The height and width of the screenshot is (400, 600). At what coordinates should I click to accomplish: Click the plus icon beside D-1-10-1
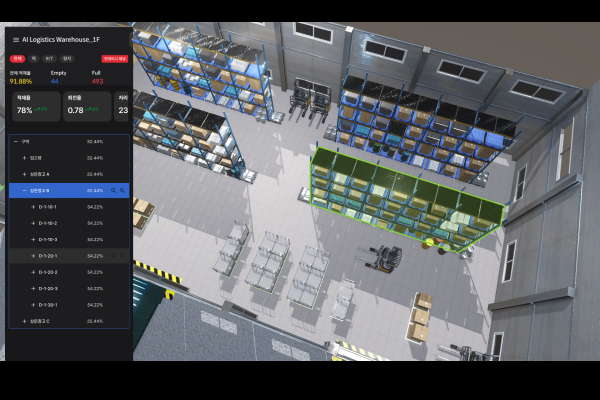click(x=33, y=207)
